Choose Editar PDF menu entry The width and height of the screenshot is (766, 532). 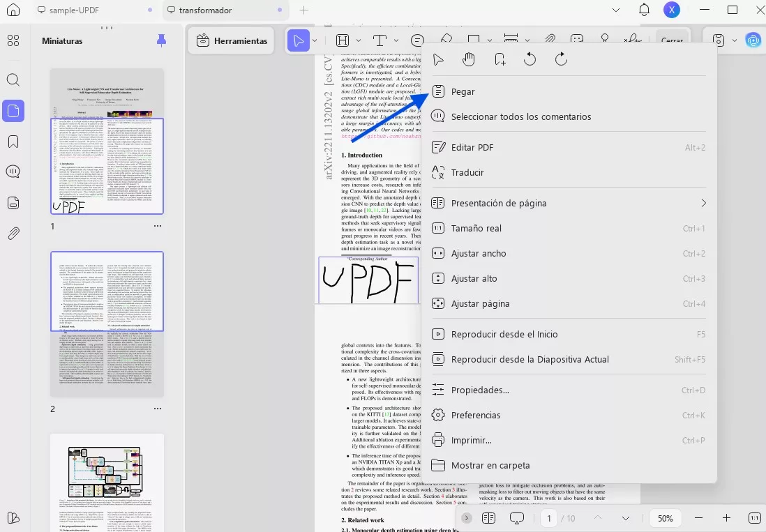click(x=569, y=147)
